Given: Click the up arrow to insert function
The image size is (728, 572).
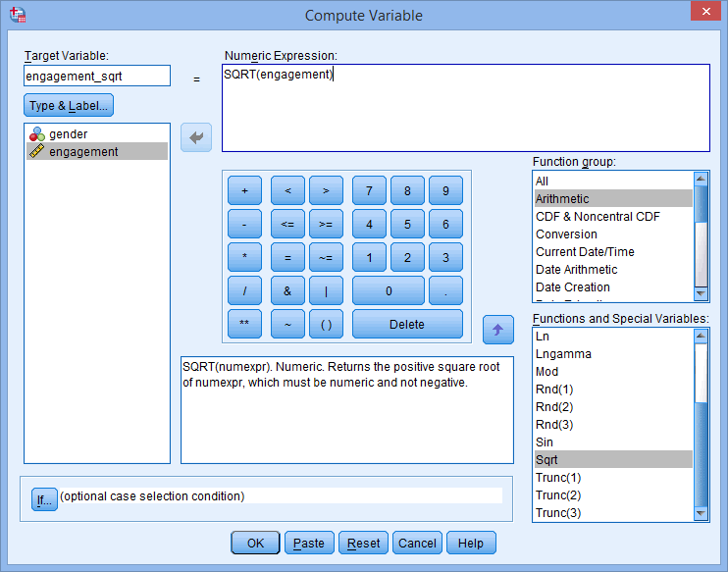Looking at the screenshot, I should (497, 330).
